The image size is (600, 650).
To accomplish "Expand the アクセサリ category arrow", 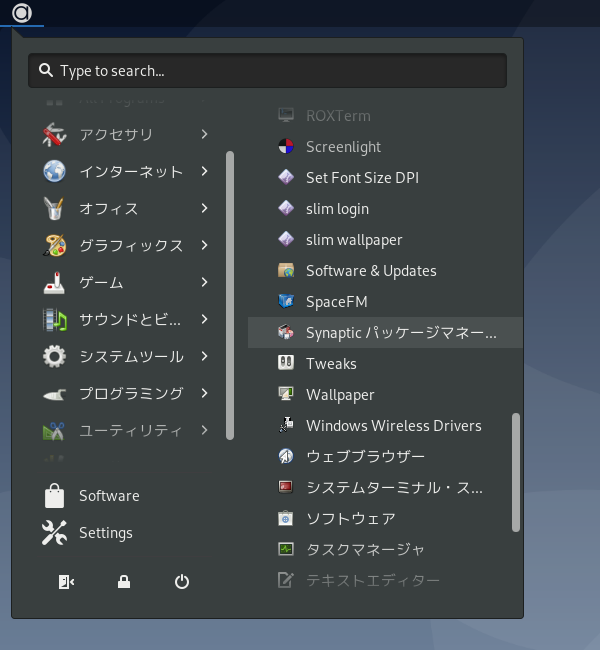I will 204,134.
